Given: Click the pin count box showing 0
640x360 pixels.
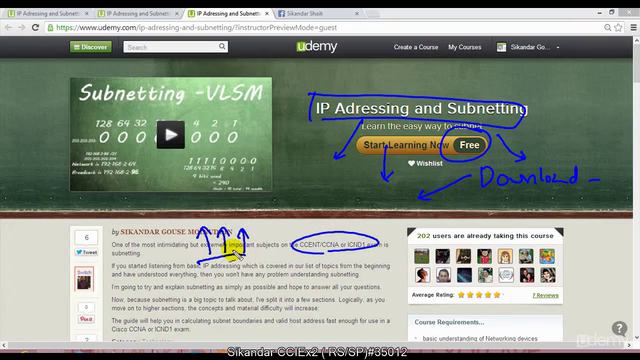Looking at the screenshot, I should pos(86,307).
